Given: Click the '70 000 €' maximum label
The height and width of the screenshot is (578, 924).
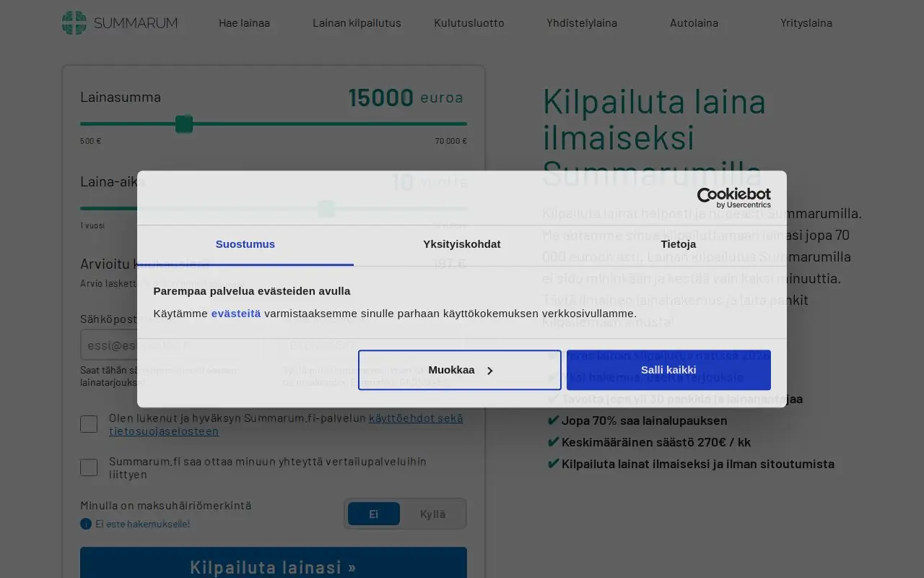Looking at the screenshot, I should pos(451,141).
